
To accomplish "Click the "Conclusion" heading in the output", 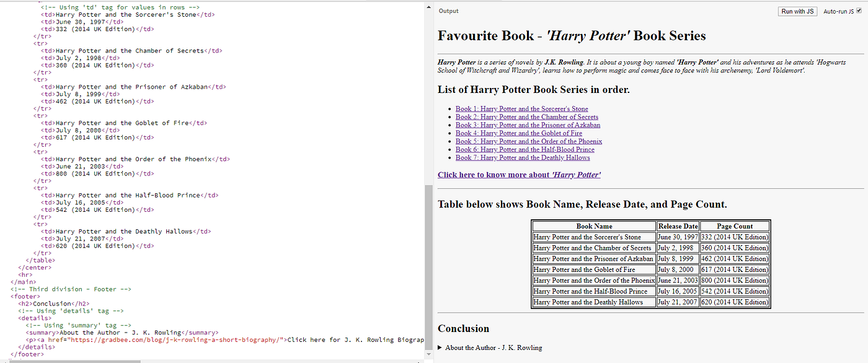I will pyautogui.click(x=463, y=328).
